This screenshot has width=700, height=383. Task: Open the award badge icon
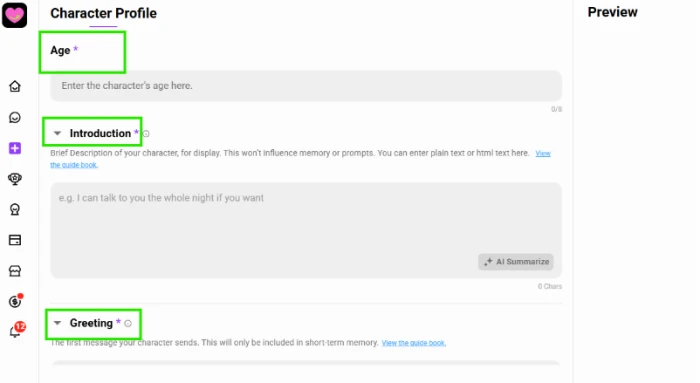(15, 209)
